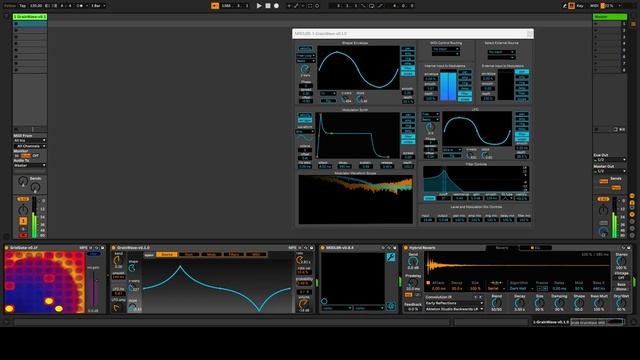The height and width of the screenshot is (360, 640).
Task: Set Monitor to Off on GrainWave track
Action: click(x=36, y=156)
